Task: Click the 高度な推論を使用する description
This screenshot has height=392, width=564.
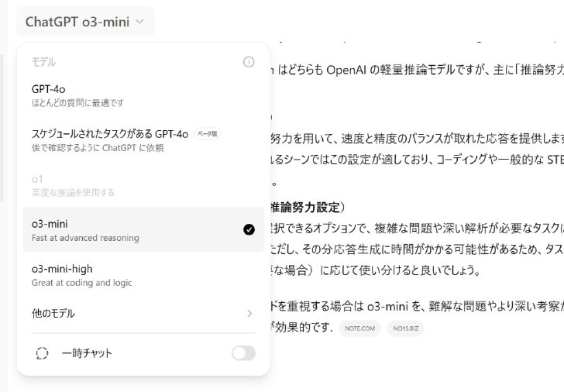Action: click(73, 192)
